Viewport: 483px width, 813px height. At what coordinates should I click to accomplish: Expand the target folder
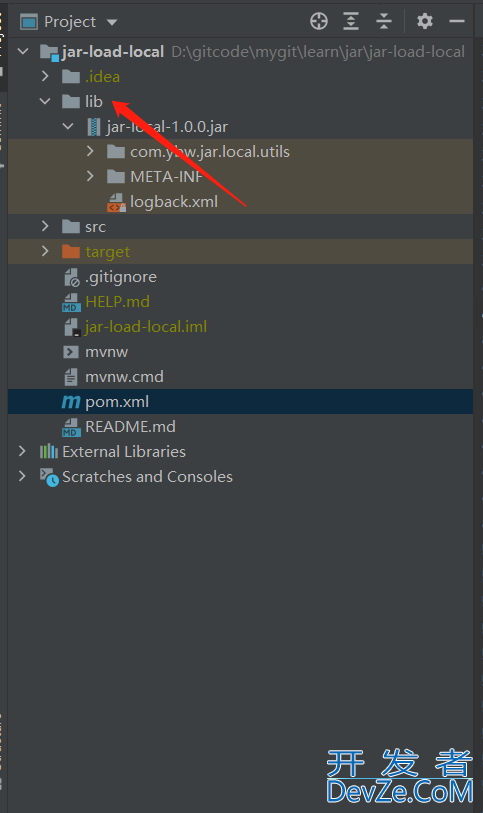45,251
